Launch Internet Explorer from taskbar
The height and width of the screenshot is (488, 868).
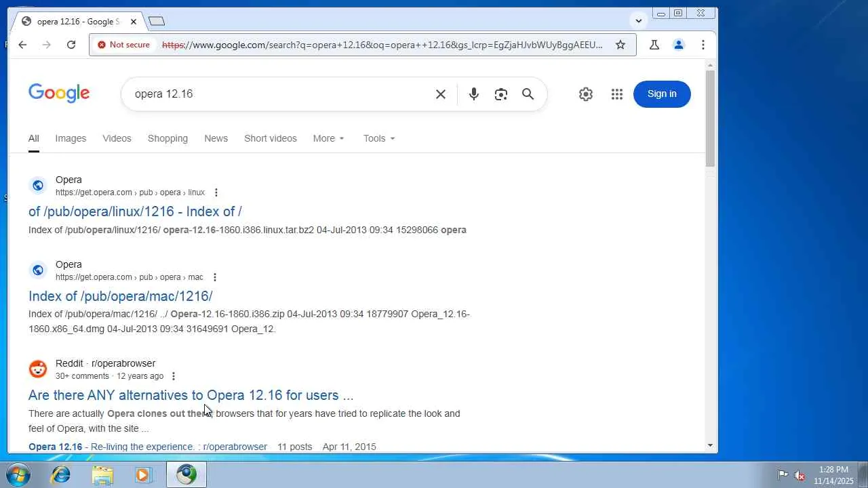coord(61,474)
